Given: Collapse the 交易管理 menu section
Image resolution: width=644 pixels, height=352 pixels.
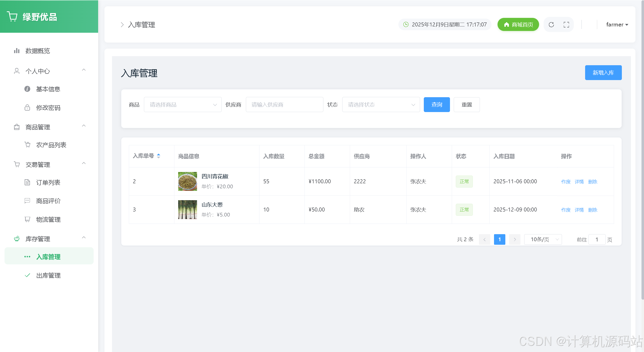Looking at the screenshot, I should pyautogui.click(x=84, y=163).
